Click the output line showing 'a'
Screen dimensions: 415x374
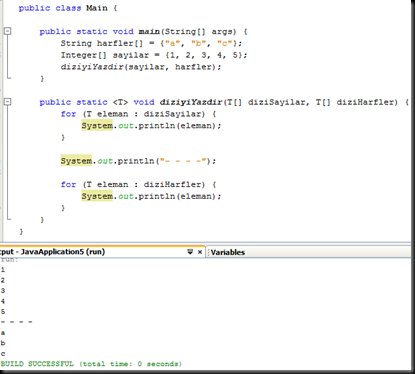[x=3, y=333]
